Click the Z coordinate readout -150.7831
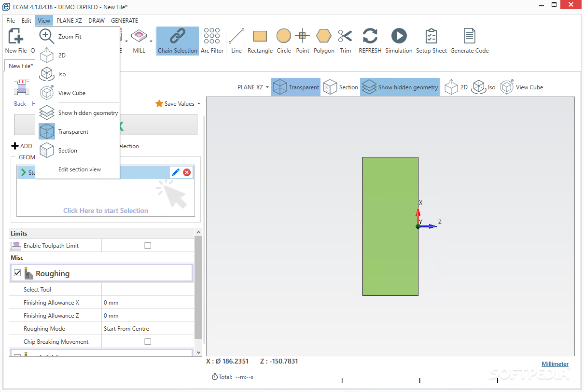This screenshot has height=392, width=584. [279, 361]
